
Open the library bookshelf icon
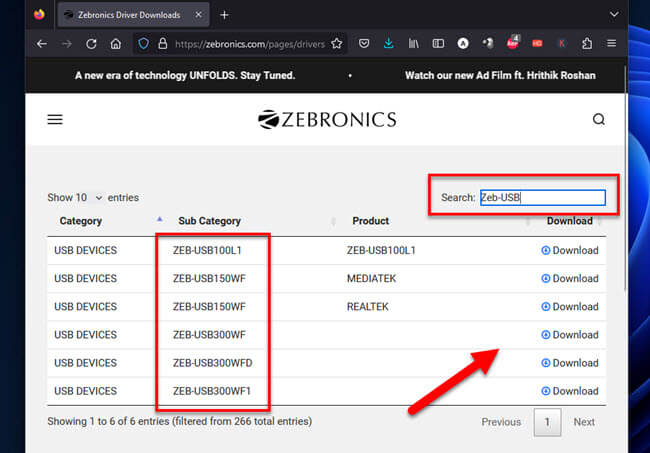(x=413, y=44)
